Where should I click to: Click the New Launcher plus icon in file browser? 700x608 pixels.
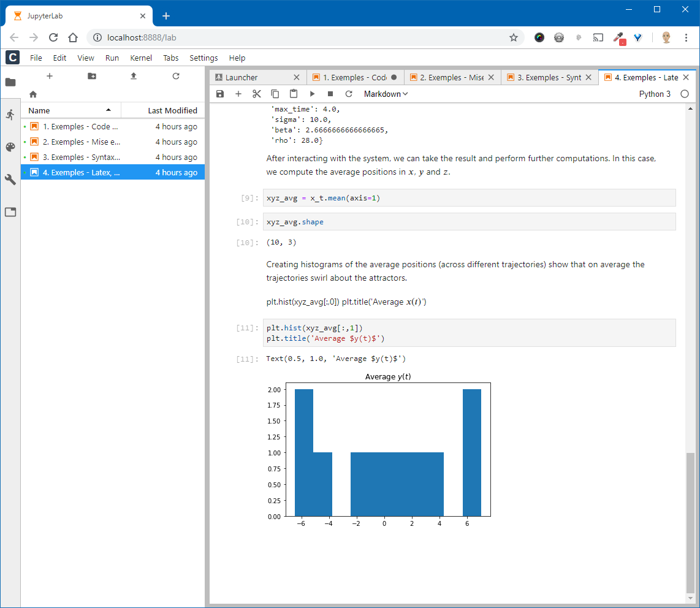[50, 76]
